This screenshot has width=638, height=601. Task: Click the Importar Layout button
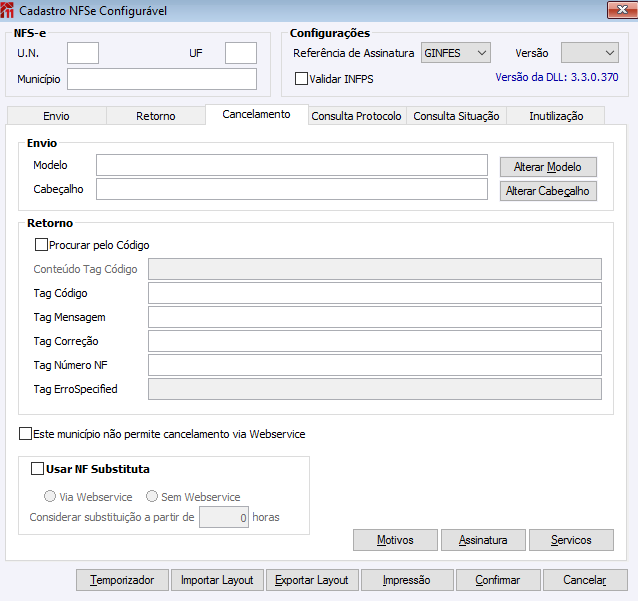(217, 580)
